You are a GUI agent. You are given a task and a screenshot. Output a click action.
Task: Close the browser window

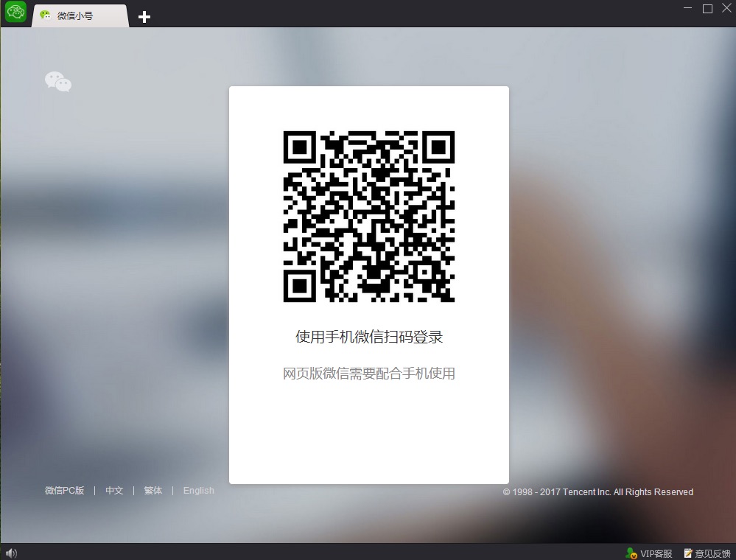pyautogui.click(x=726, y=8)
